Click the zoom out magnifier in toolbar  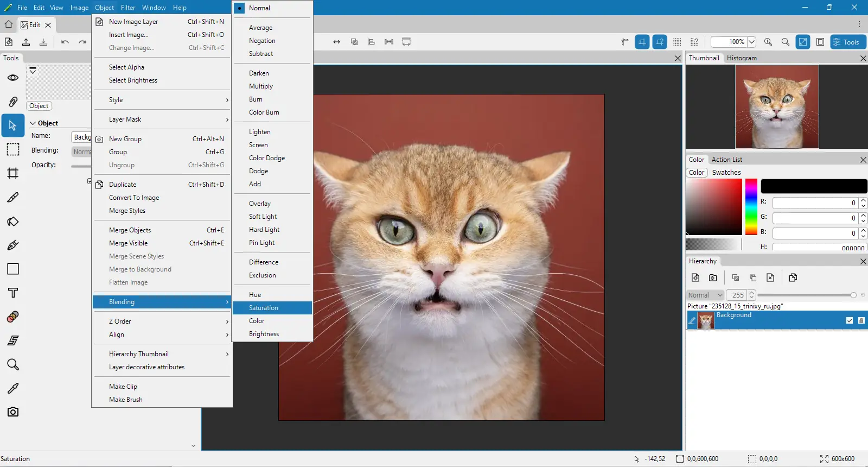pyautogui.click(x=786, y=42)
